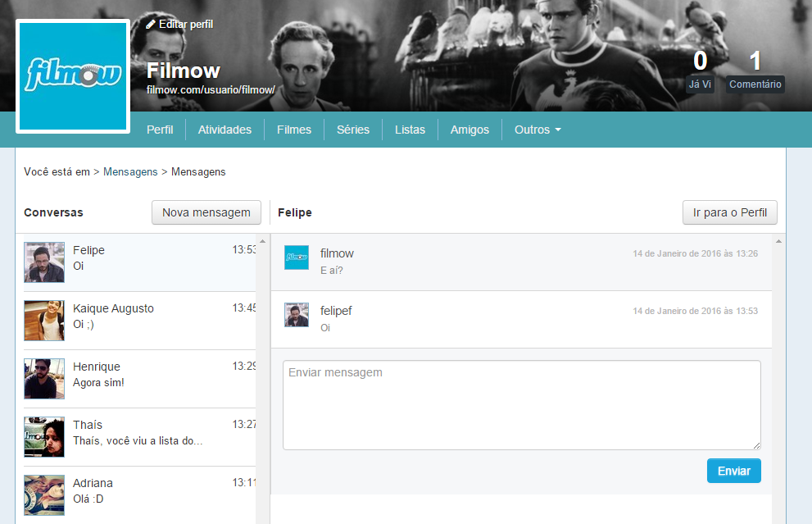Click the Editar perfil link text
The image size is (812, 524).
click(x=186, y=25)
